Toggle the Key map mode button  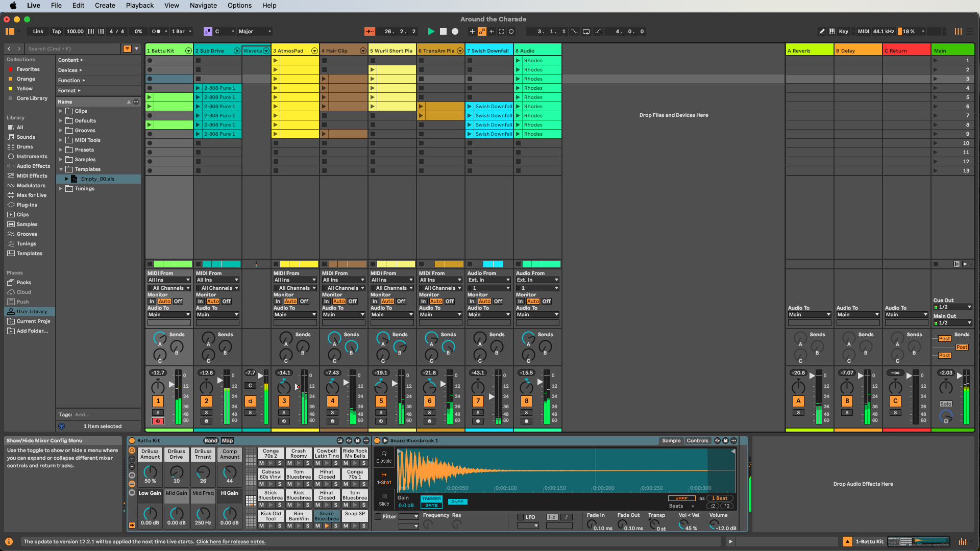coord(844,32)
